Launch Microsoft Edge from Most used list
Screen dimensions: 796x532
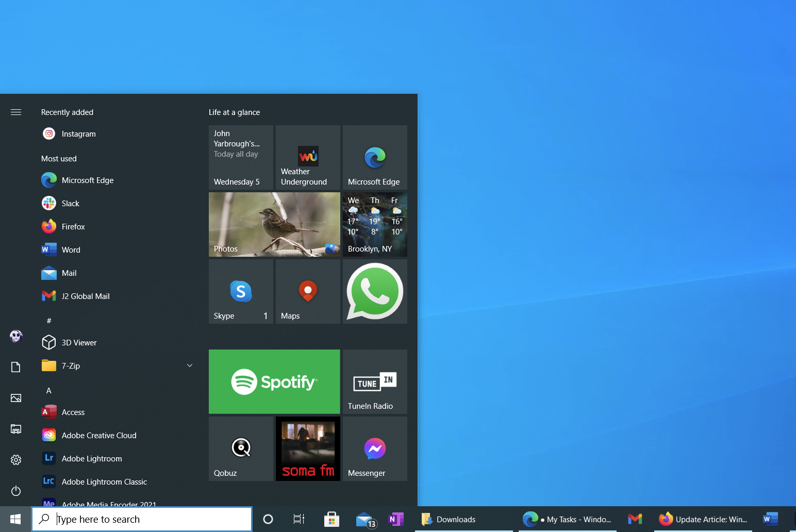(118, 180)
